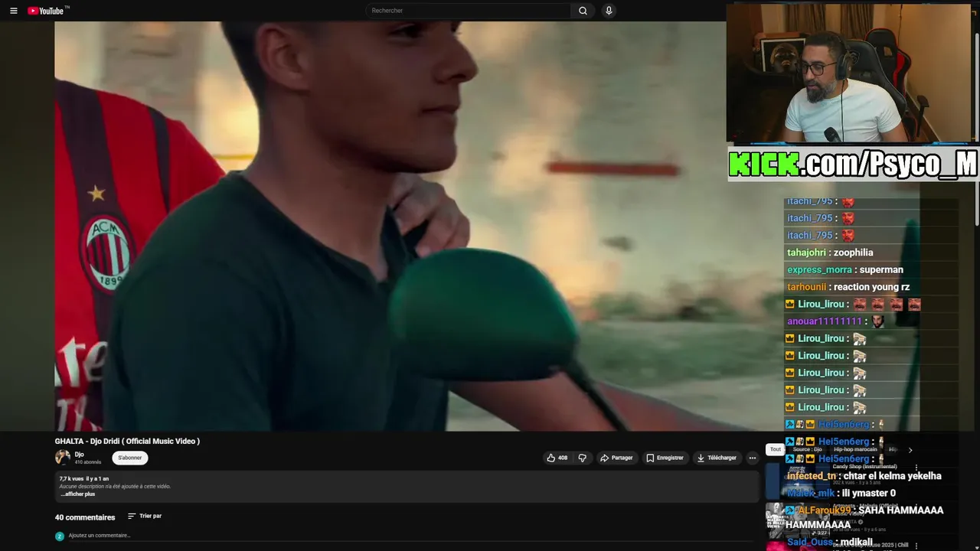The height and width of the screenshot is (551, 980).
Task: Open the Djo channel name link
Action: [79, 455]
